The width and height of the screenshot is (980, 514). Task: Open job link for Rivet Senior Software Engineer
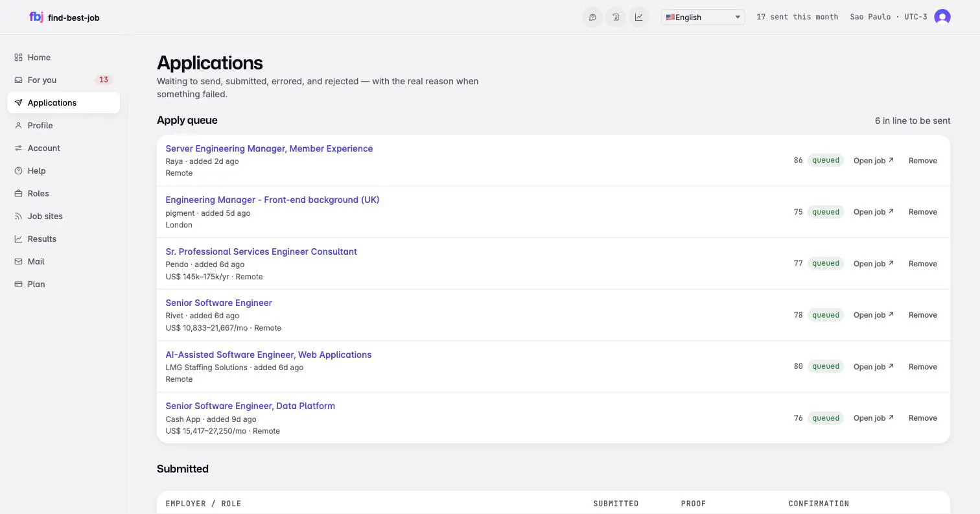873,315
